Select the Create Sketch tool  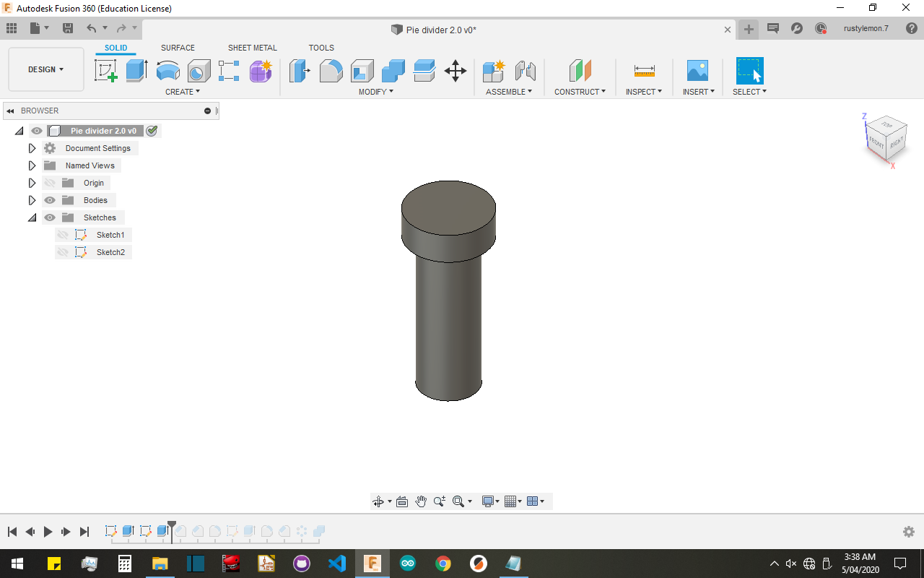coord(106,71)
